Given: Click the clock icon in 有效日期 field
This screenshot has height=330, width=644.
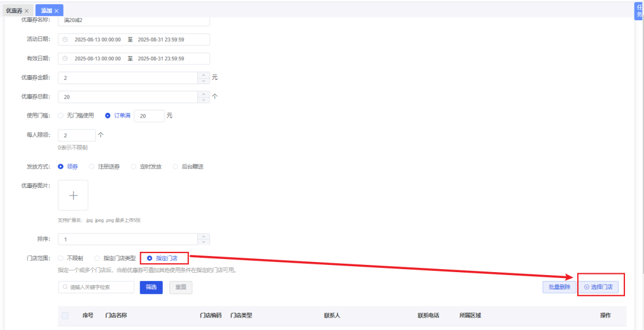Looking at the screenshot, I should click(65, 58).
